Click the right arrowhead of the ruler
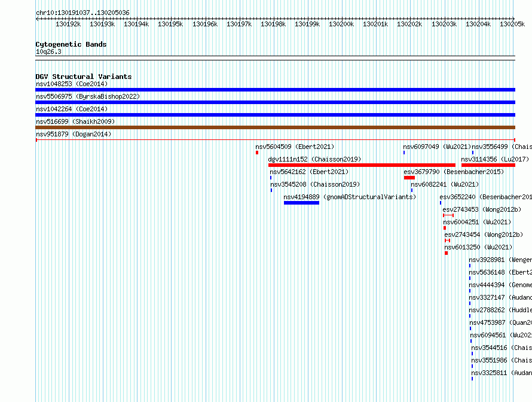The height and width of the screenshot is (402, 532). pyautogui.click(x=513, y=19)
